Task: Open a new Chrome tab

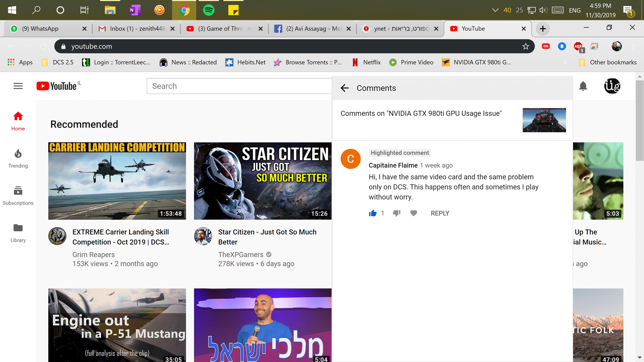Action: click(543, 29)
